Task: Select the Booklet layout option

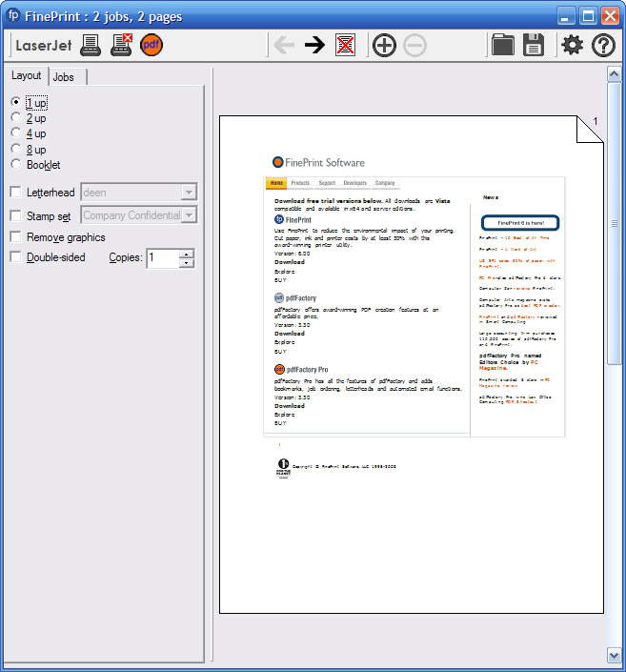Action: click(15, 165)
